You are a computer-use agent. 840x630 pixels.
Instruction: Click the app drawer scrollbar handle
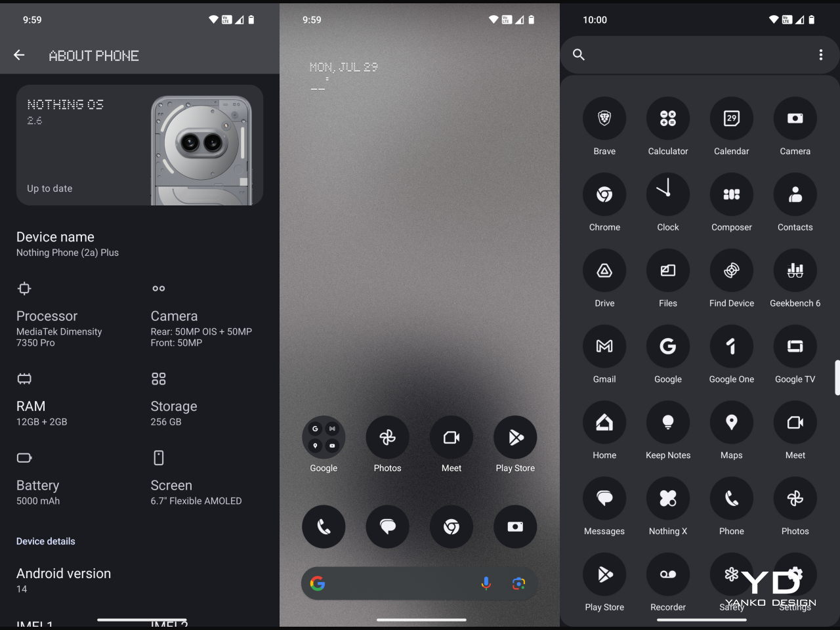click(837, 377)
